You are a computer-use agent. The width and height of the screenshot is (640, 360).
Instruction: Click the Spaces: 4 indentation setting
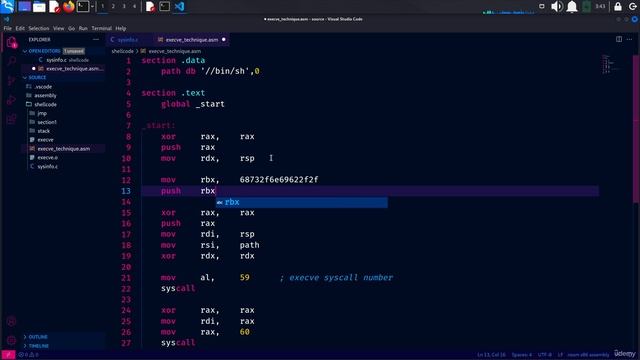[x=522, y=355]
